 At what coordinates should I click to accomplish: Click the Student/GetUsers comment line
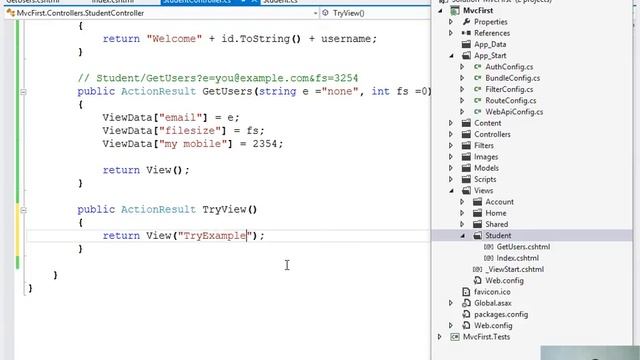(x=218, y=78)
